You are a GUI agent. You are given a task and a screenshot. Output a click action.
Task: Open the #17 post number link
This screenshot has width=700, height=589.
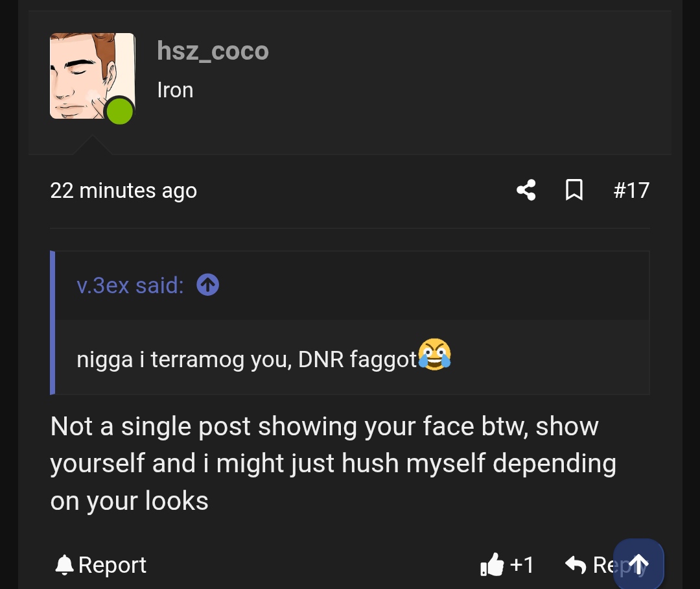pyautogui.click(x=631, y=190)
